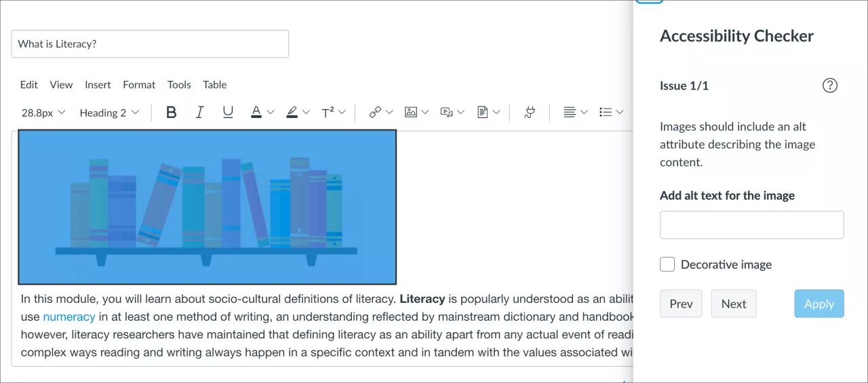Toggle bold formatting
This screenshot has width=868, height=383.
171,113
